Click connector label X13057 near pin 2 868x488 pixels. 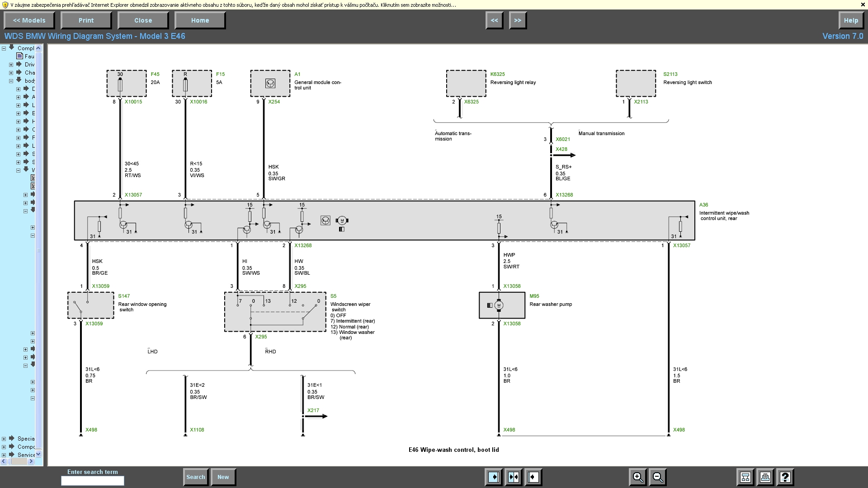[x=133, y=195]
